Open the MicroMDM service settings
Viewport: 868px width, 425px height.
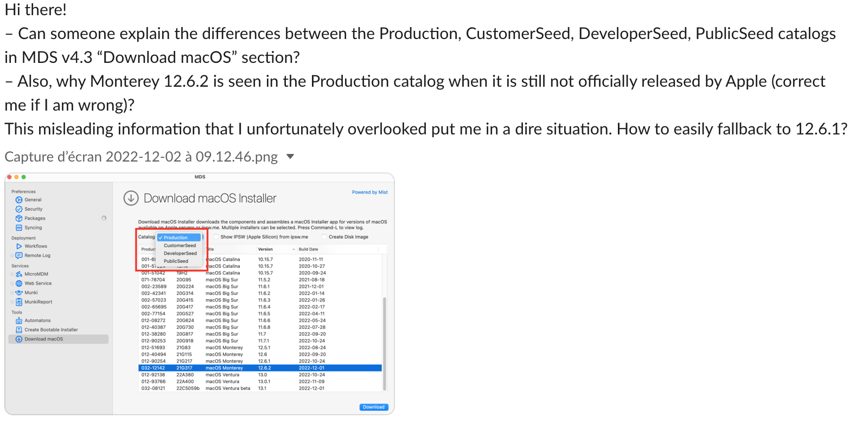click(37, 274)
